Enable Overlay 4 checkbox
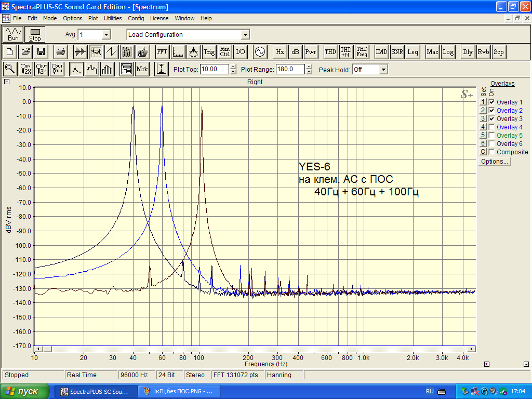Screen dimensions: 532x399 click(x=491, y=127)
